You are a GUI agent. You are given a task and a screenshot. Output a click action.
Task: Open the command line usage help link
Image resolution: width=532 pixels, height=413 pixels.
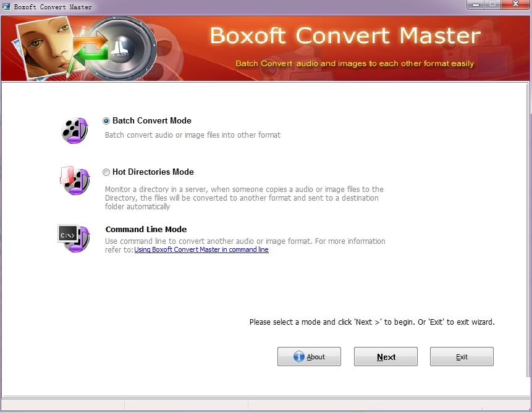coord(201,249)
